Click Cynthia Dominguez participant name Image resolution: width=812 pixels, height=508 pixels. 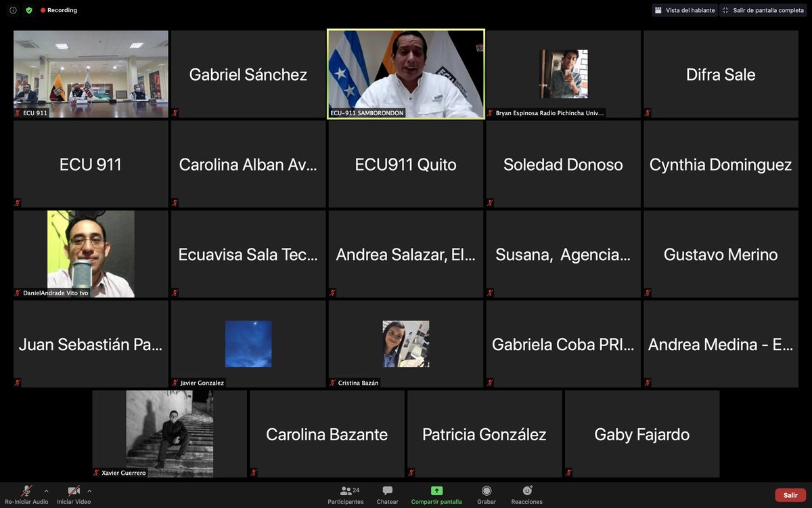721,165
